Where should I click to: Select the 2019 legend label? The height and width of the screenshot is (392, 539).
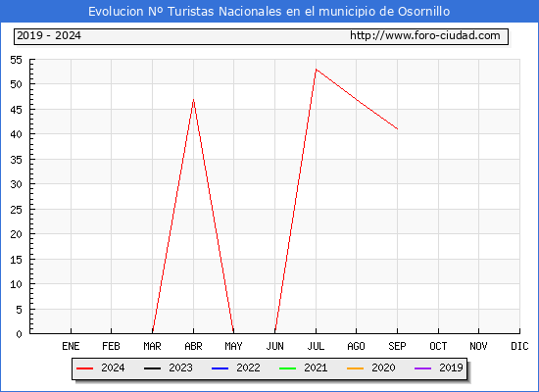point(451,367)
